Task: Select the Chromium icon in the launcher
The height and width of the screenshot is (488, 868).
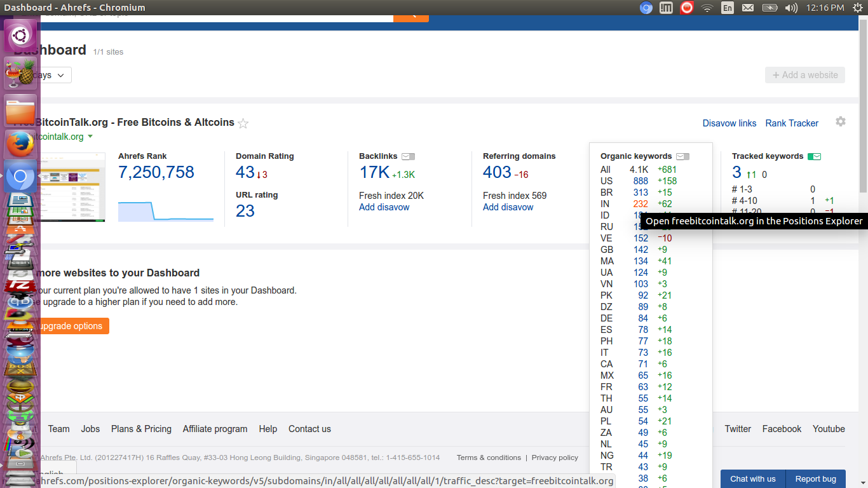Action: pyautogui.click(x=20, y=177)
